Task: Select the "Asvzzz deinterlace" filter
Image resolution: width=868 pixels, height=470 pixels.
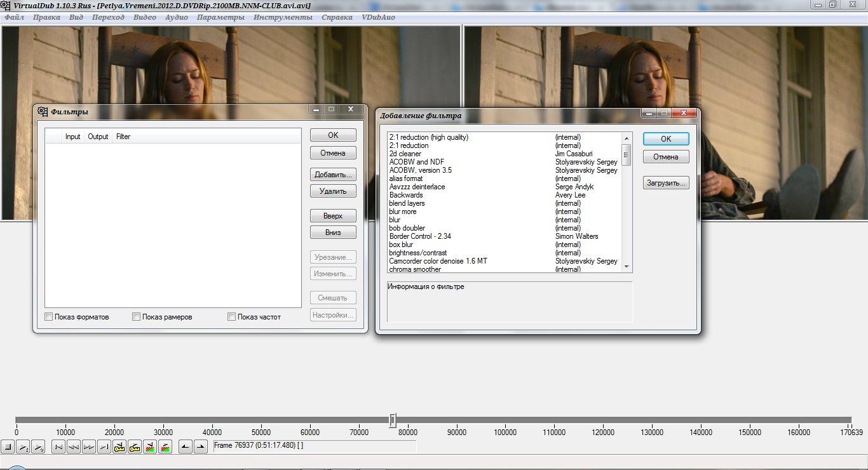Action: click(x=503, y=187)
